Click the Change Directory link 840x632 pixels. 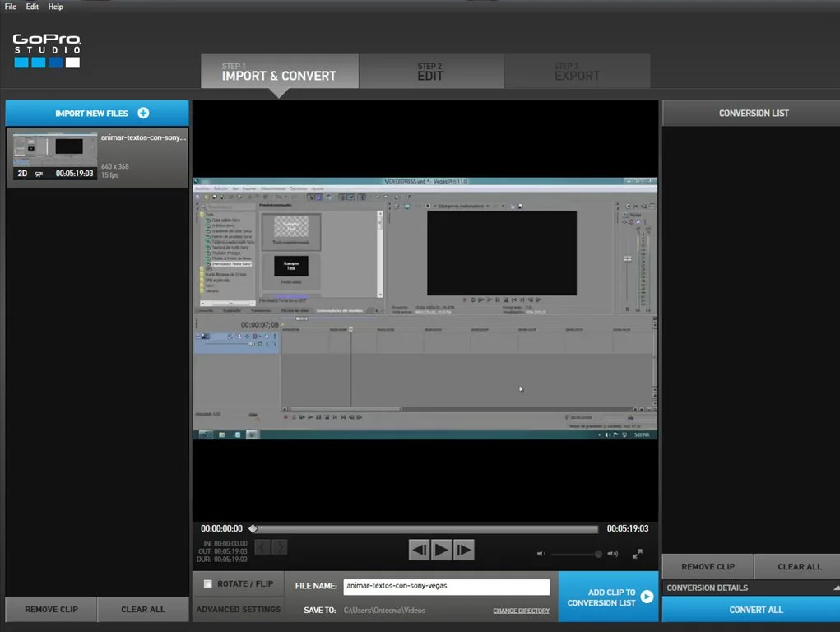[521, 611]
